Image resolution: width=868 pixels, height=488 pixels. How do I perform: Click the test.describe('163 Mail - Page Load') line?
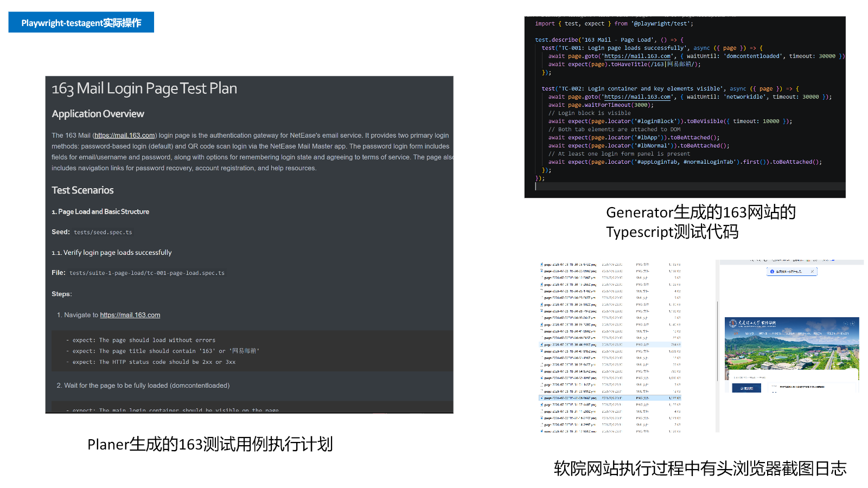[x=609, y=40]
